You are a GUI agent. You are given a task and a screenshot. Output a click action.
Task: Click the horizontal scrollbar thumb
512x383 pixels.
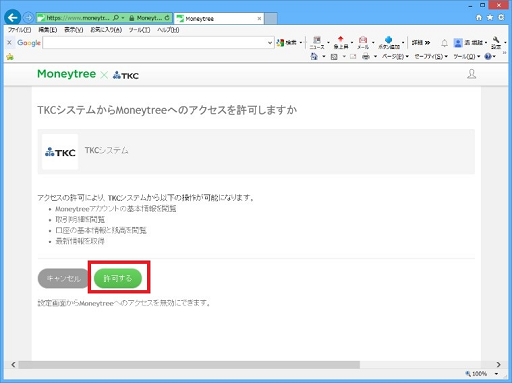pos(189,365)
